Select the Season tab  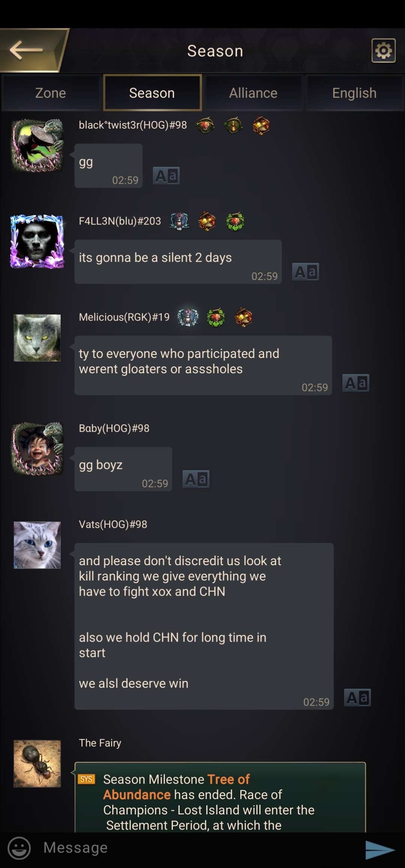point(152,93)
